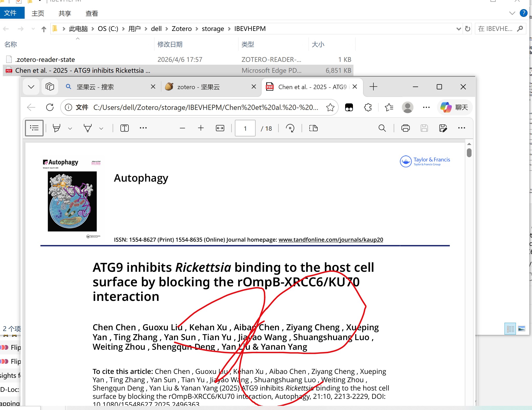Toggle the page view layout icon

313,128
